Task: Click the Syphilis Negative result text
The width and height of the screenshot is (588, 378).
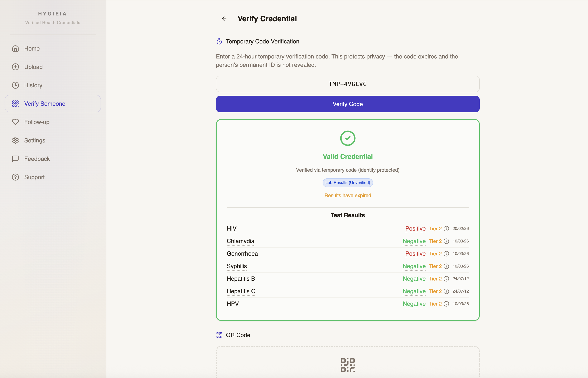Action: [414, 266]
